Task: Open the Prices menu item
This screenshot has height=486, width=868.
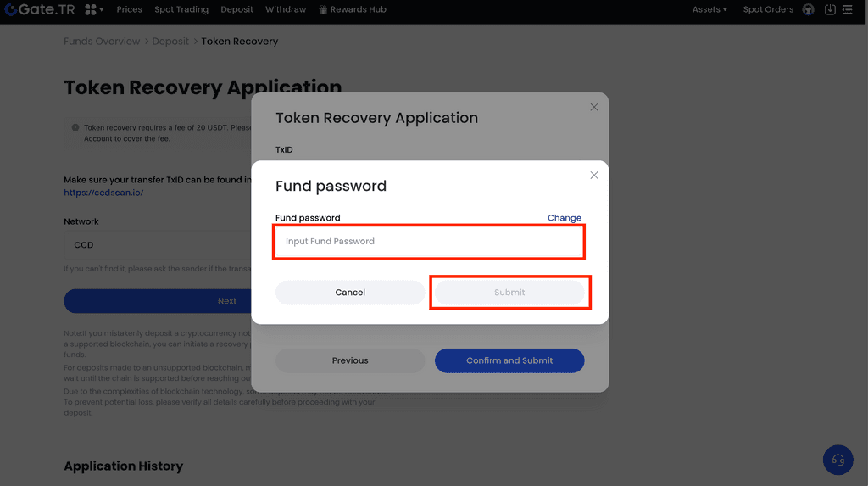Action: (x=129, y=9)
